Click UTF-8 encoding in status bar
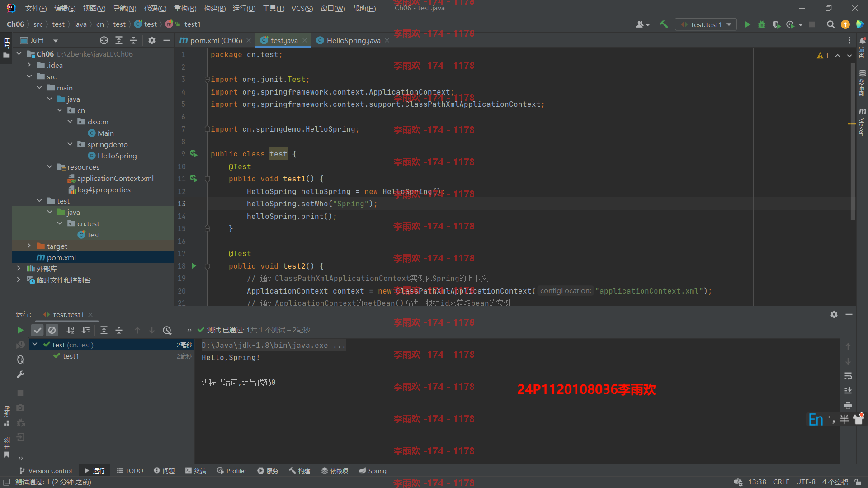868x488 pixels. click(806, 482)
